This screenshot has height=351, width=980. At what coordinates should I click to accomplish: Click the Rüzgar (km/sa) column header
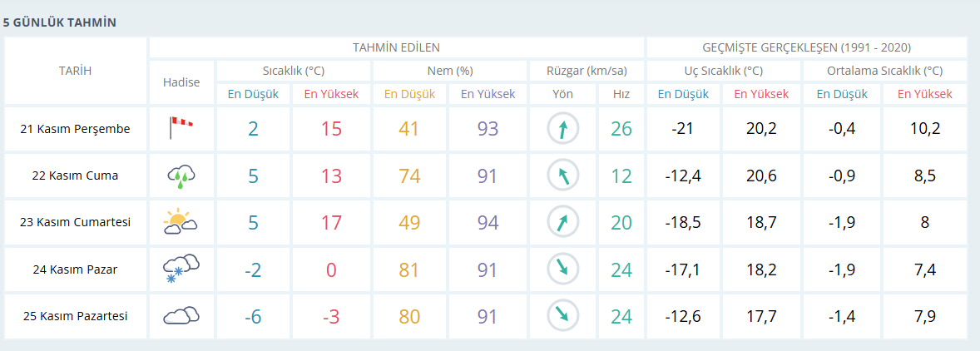[x=587, y=71]
